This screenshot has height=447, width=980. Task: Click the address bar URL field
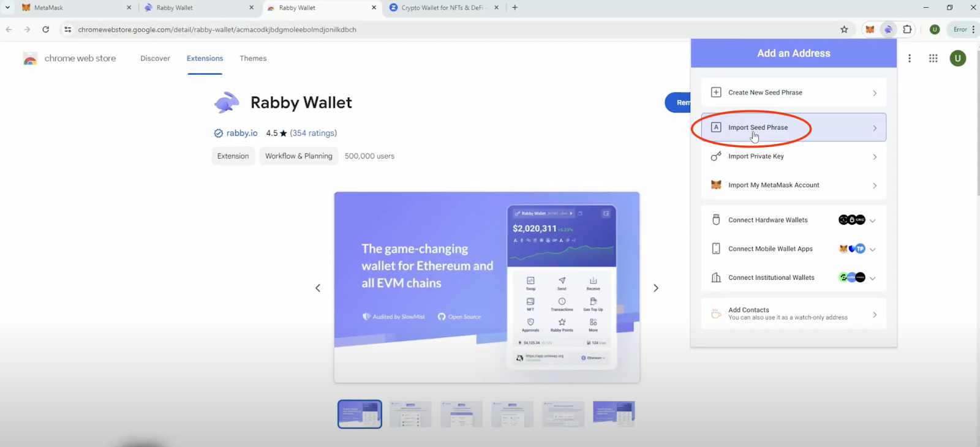point(453,29)
